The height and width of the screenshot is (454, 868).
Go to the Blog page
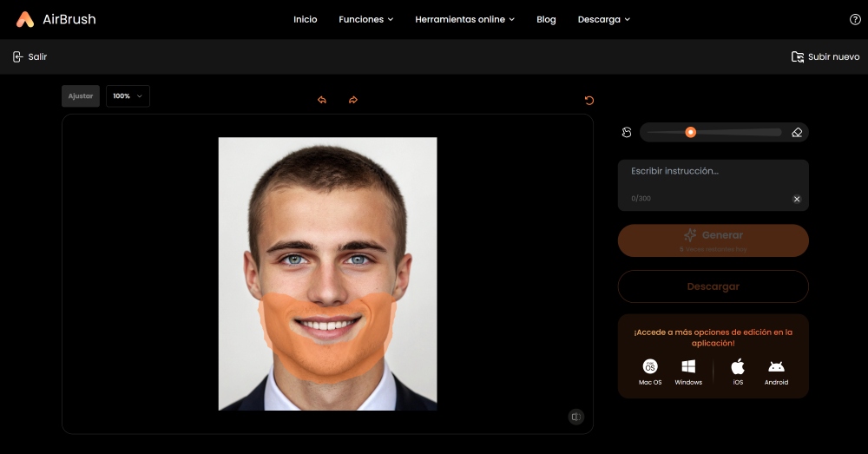pos(546,19)
